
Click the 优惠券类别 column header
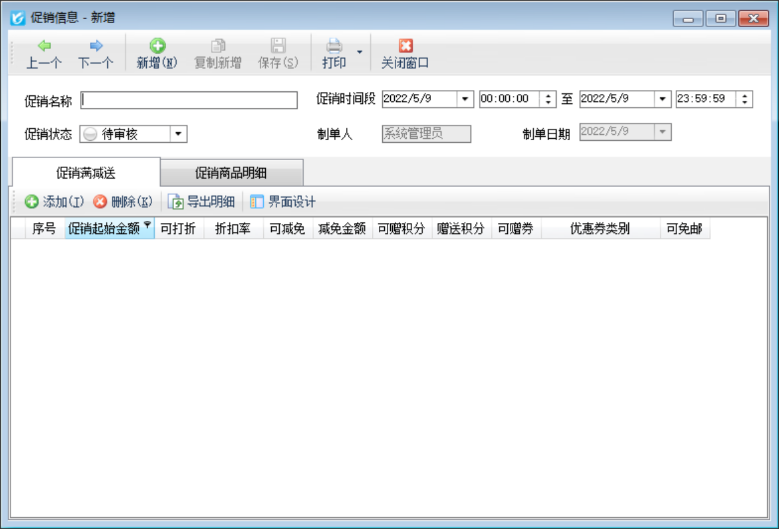(x=600, y=229)
